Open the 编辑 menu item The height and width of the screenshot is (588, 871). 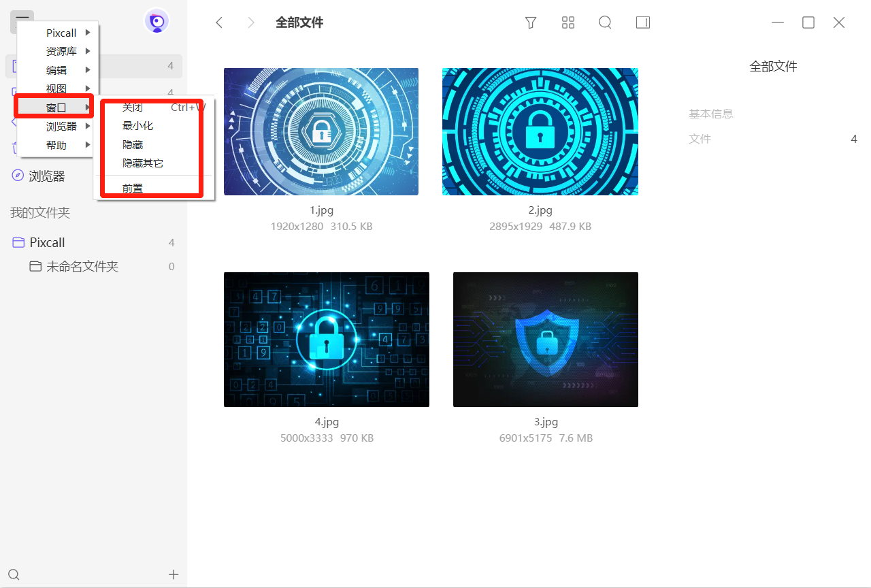58,70
